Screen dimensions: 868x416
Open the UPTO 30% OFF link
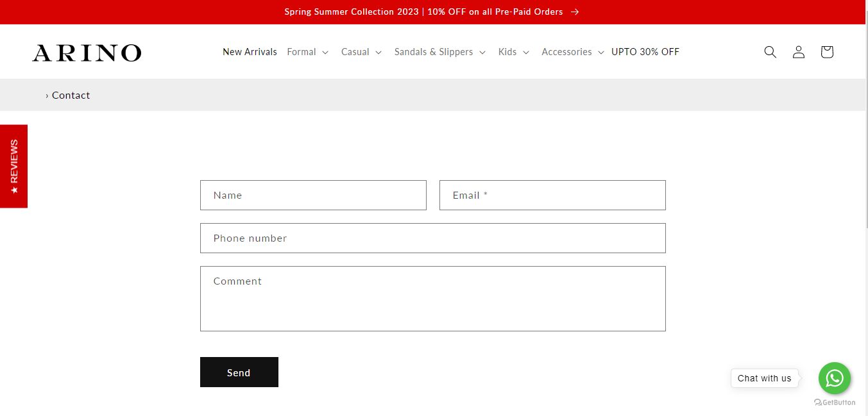pyautogui.click(x=645, y=52)
